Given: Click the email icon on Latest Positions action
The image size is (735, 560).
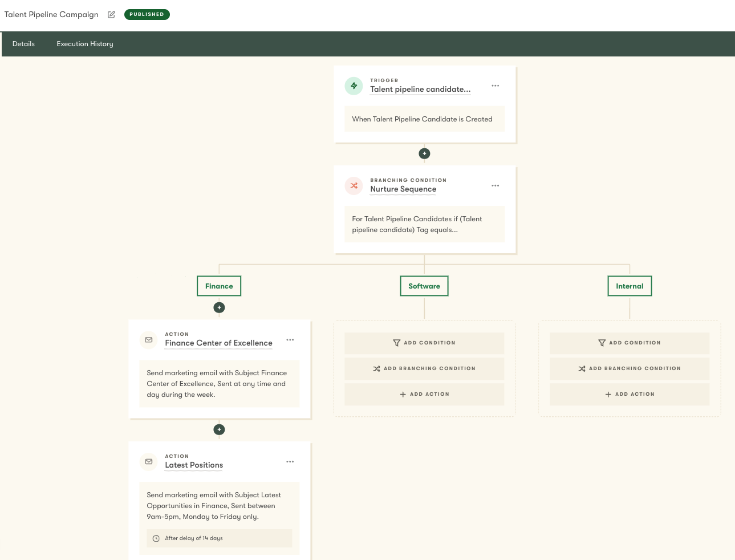Looking at the screenshot, I should point(148,461).
